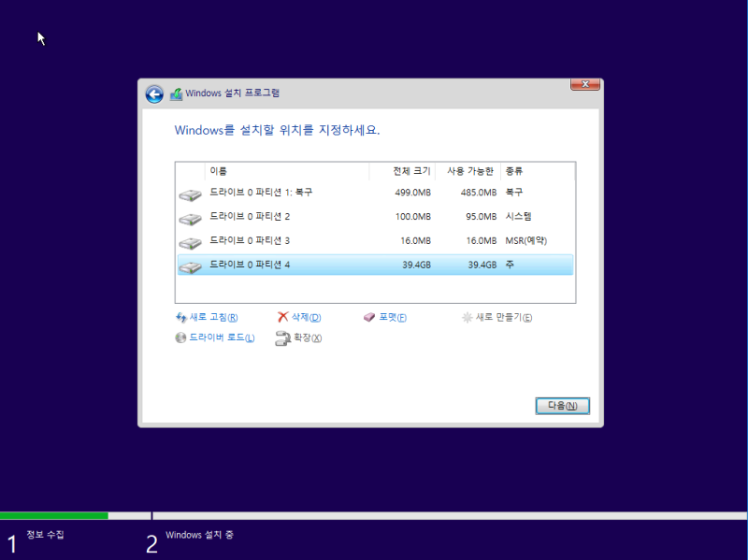Click the 새로 만들기(E) link
This screenshot has width=748, height=560.
coord(504,317)
